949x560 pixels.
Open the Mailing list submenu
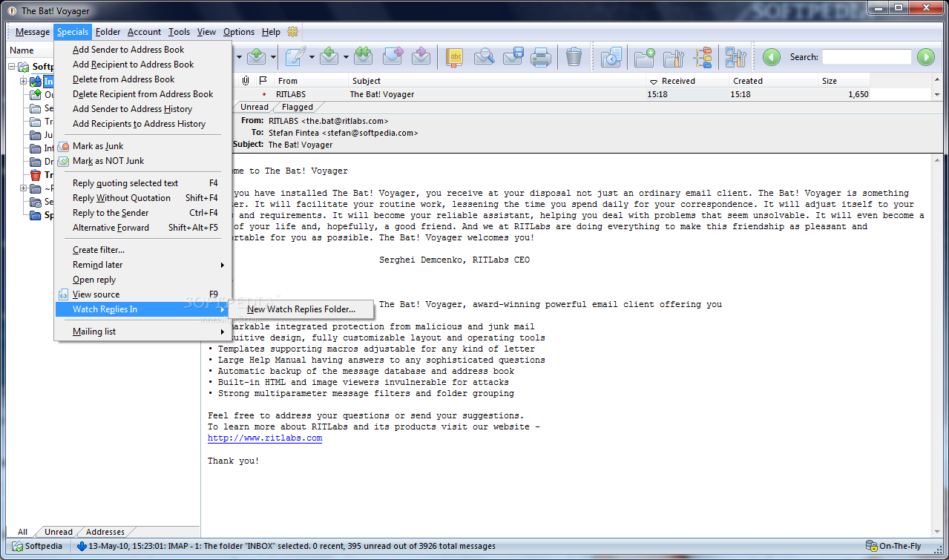pos(143,332)
